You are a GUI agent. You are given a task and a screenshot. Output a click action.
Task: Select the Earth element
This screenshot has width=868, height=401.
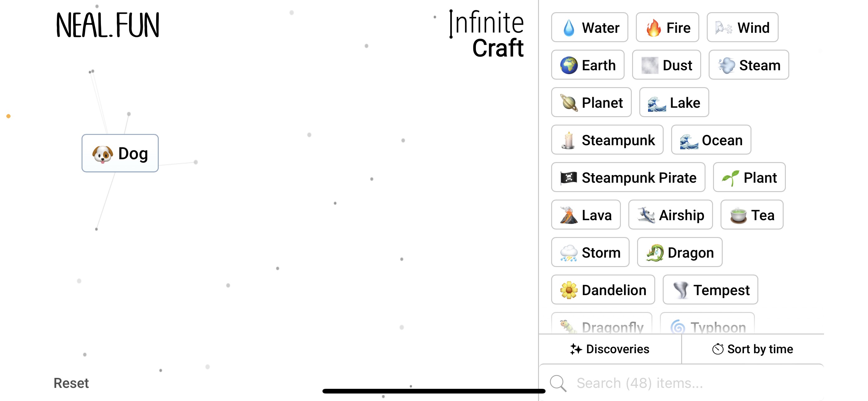pos(588,65)
